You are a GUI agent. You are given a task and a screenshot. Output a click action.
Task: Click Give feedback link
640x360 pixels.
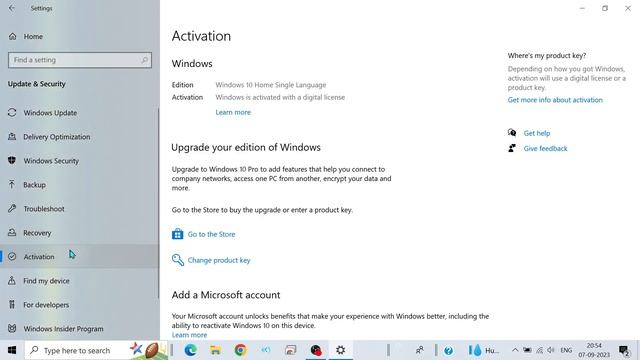pyautogui.click(x=545, y=149)
